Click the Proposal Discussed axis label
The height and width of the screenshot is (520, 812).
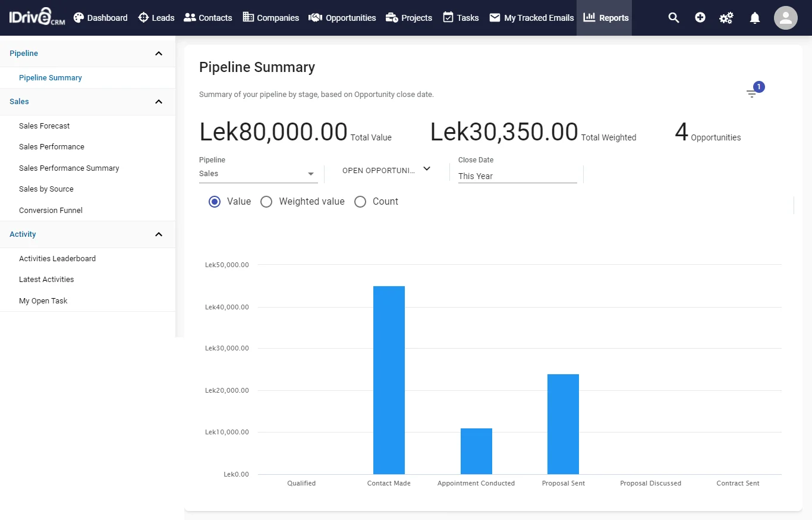pyautogui.click(x=650, y=483)
